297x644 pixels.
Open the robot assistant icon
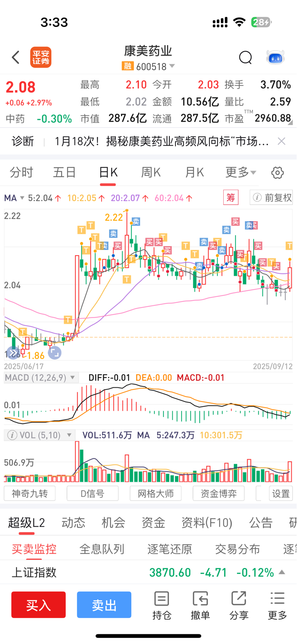(x=275, y=57)
